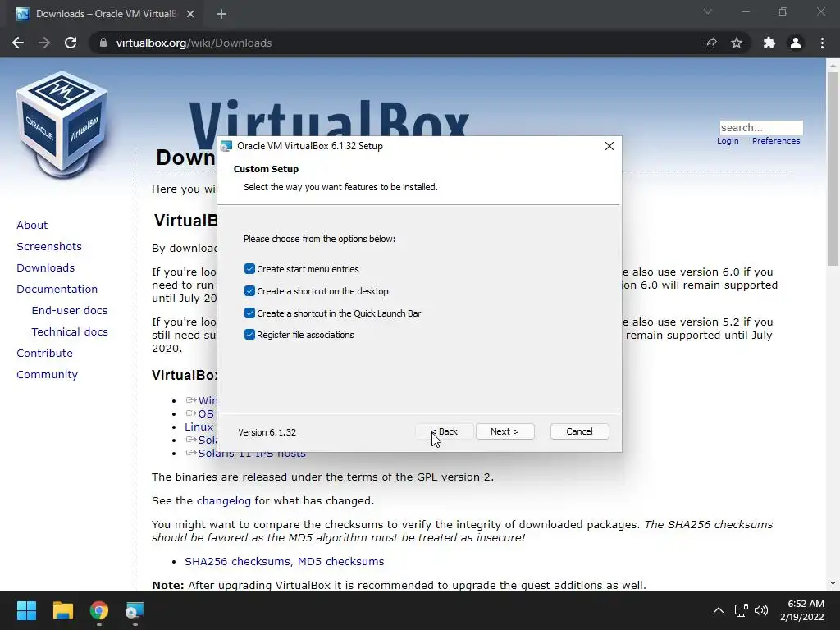Open the About sidebar link
Screen dimensions: 840x630
[32, 225]
